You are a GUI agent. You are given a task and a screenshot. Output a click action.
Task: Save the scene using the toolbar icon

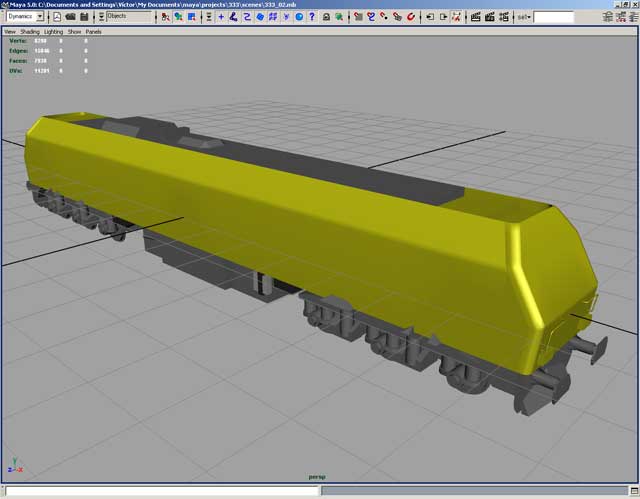tap(84, 17)
